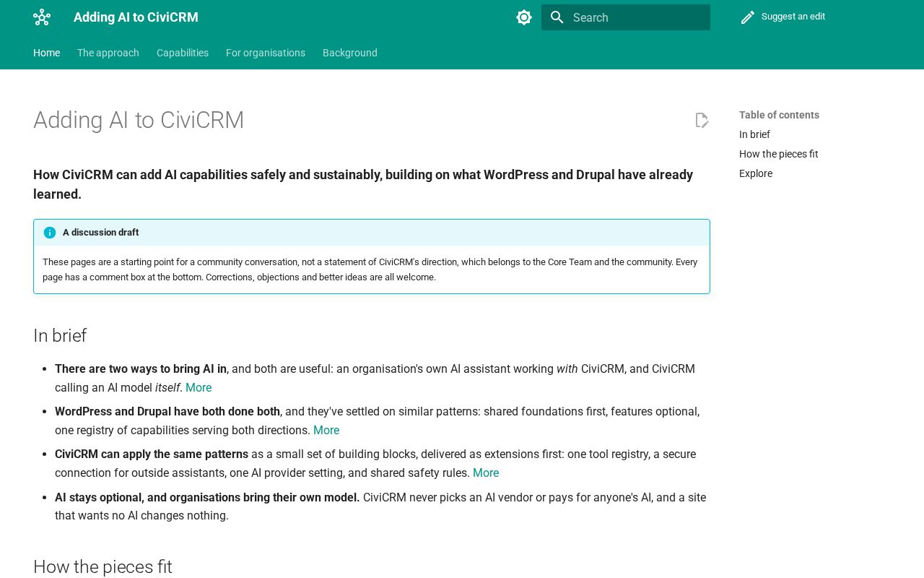Click the bold text AI stays optional bullet
The height and width of the screenshot is (578, 924).
(207, 497)
